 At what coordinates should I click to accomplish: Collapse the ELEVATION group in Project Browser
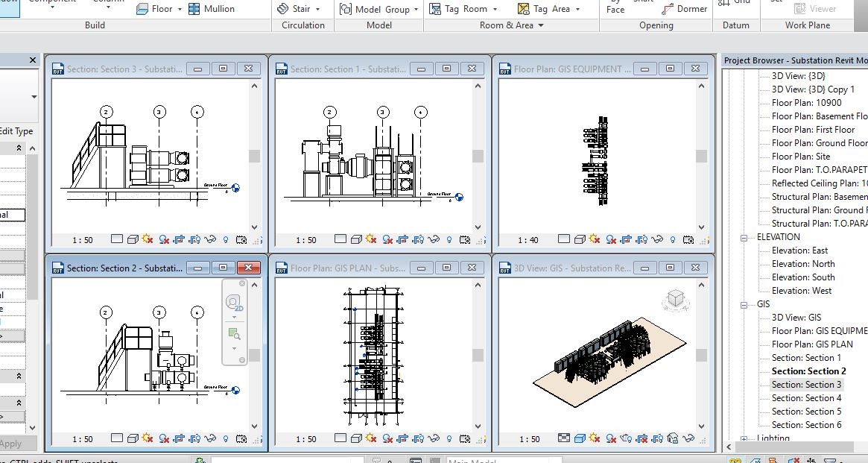[744, 237]
